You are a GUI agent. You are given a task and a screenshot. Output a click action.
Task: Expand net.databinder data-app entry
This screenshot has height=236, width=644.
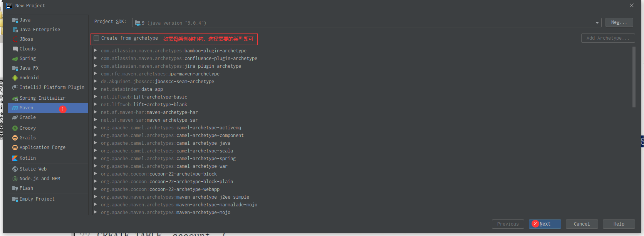(x=95, y=89)
